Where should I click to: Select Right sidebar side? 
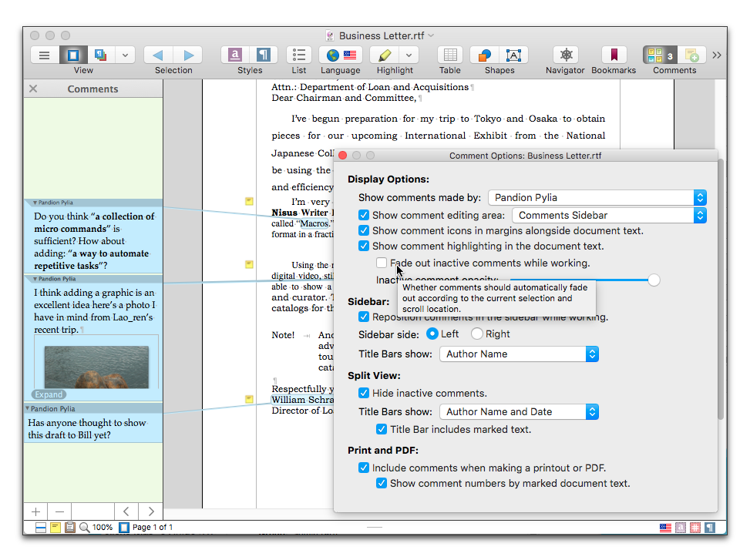tap(477, 334)
